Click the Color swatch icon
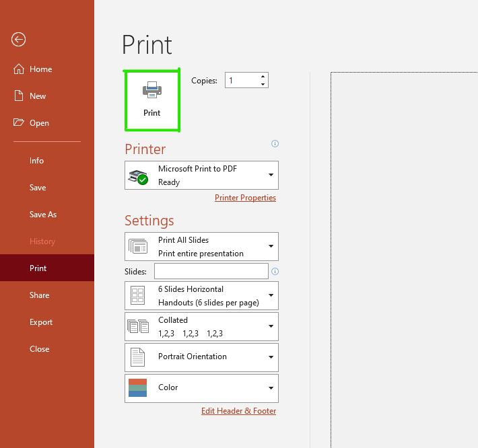 [137, 387]
